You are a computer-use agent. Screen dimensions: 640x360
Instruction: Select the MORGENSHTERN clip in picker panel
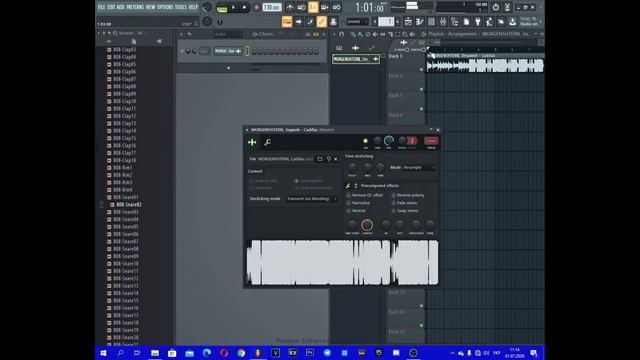[356, 59]
